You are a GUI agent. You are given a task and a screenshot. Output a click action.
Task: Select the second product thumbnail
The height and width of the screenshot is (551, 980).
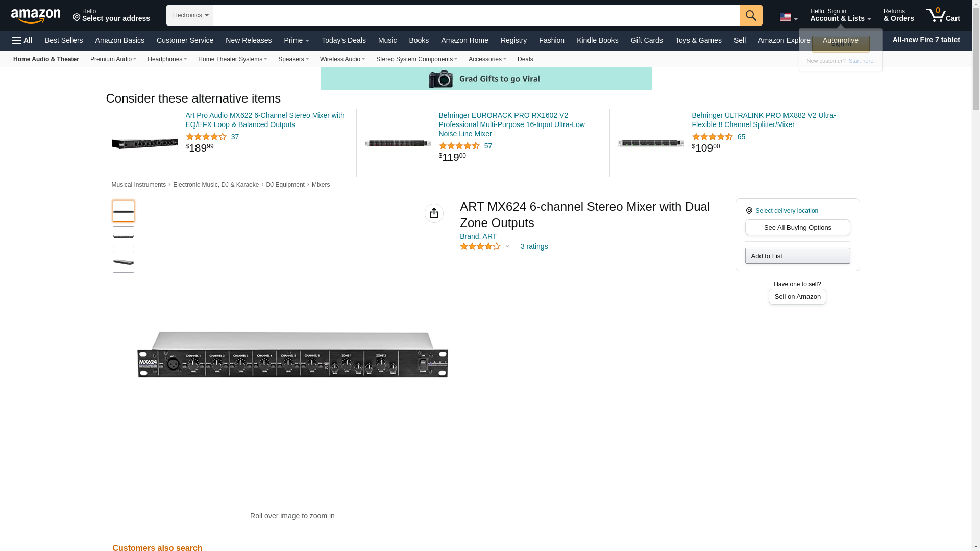[124, 237]
